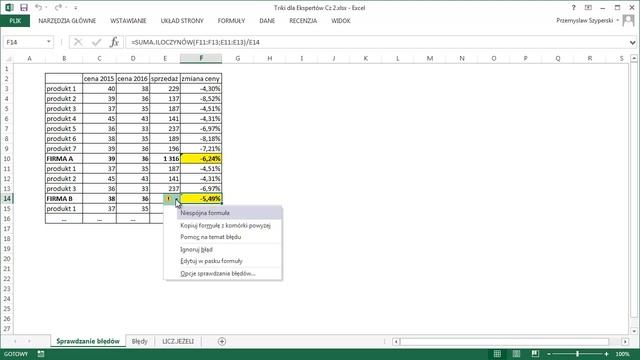
Task: Click previous sheet navigation arrow
Action: point(15,341)
